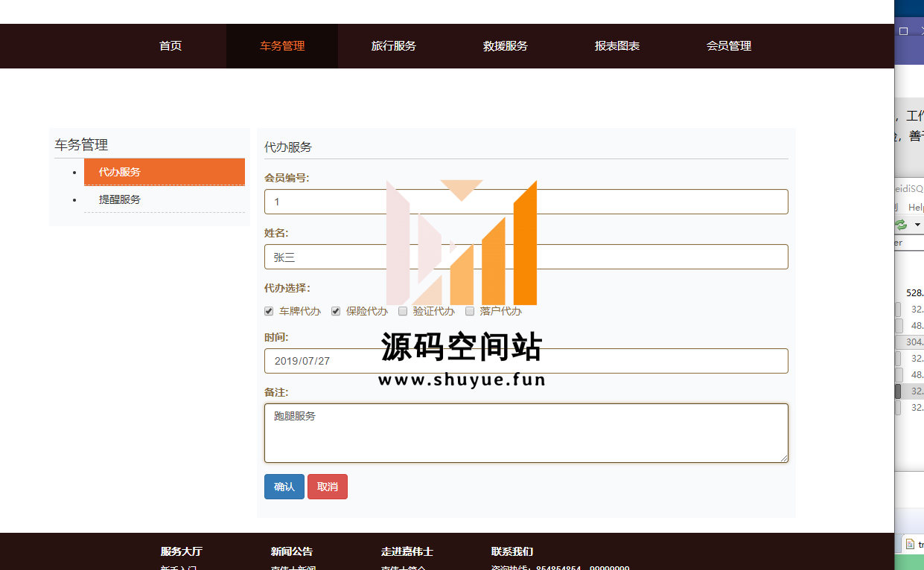Click inside the 备注 textarea
The image size is (924, 570).
pyautogui.click(x=526, y=433)
